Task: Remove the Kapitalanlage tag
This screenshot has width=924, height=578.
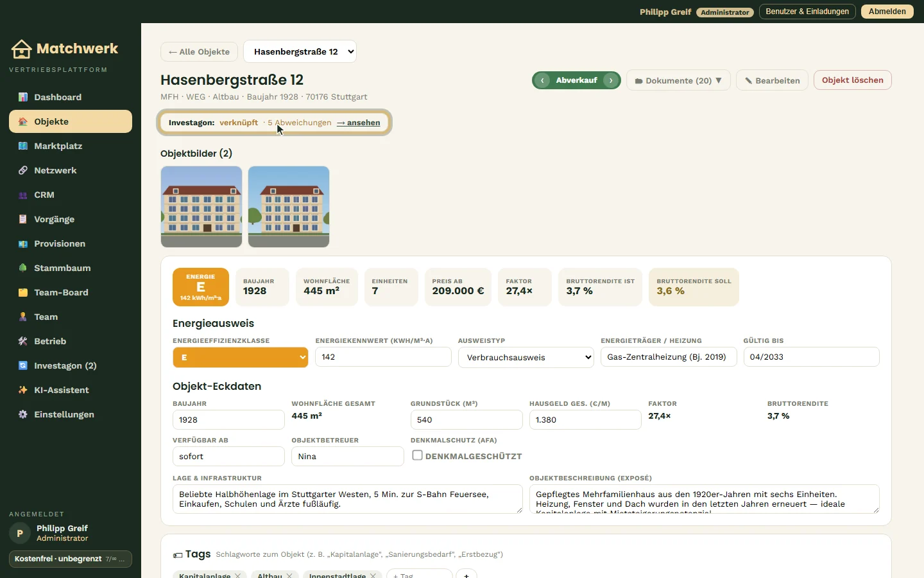Action: 237,575
